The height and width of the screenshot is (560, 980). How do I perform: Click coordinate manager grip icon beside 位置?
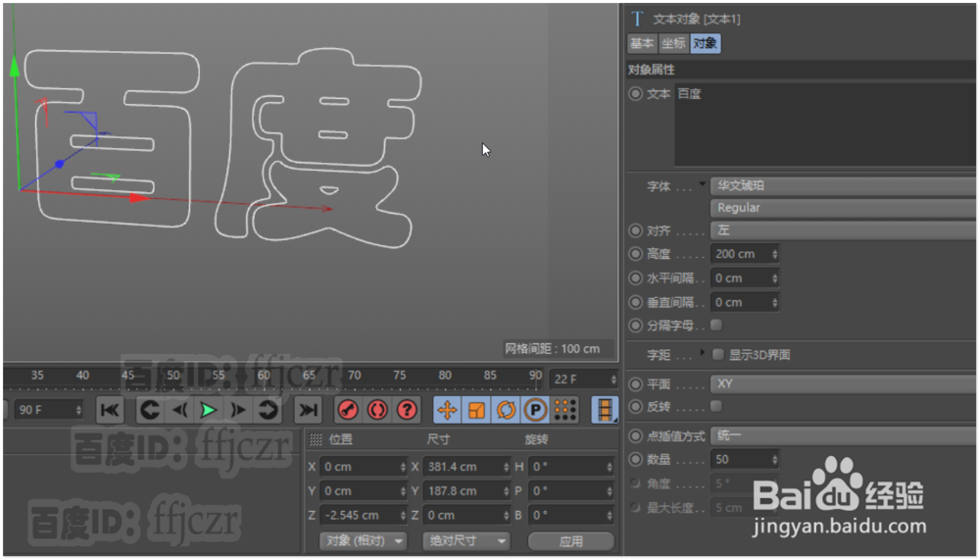coord(316,440)
